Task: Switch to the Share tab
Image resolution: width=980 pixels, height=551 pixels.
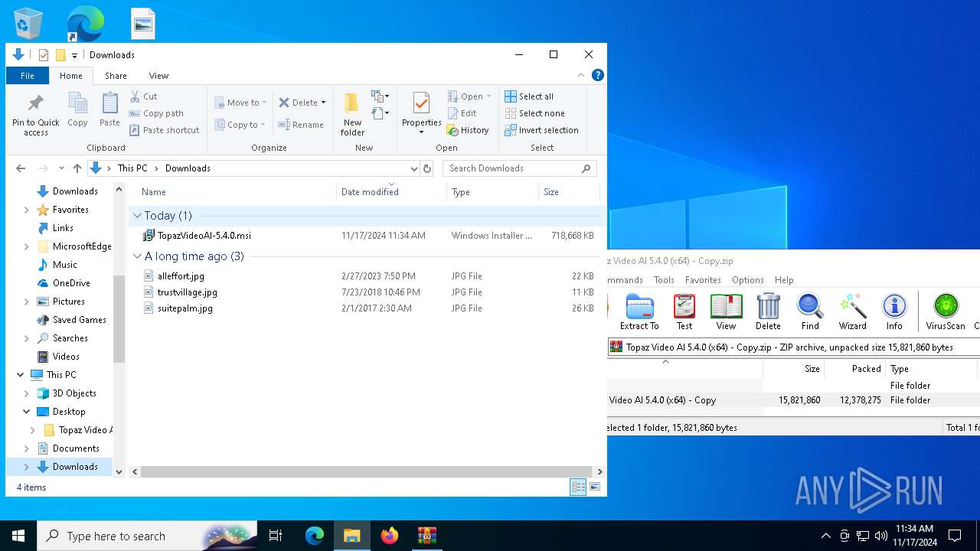Action: 116,76
